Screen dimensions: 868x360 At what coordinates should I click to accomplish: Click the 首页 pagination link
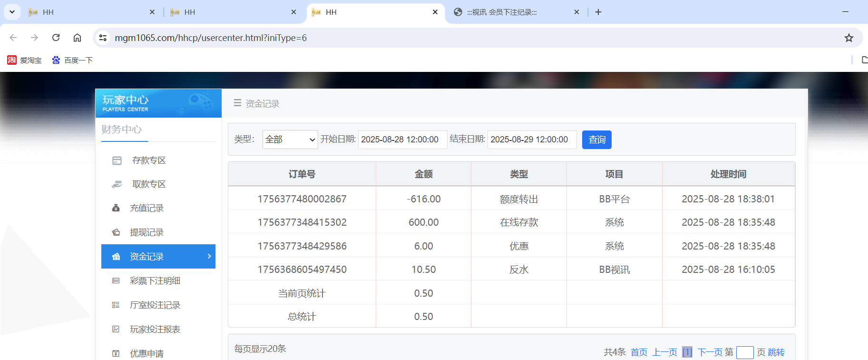639,352
